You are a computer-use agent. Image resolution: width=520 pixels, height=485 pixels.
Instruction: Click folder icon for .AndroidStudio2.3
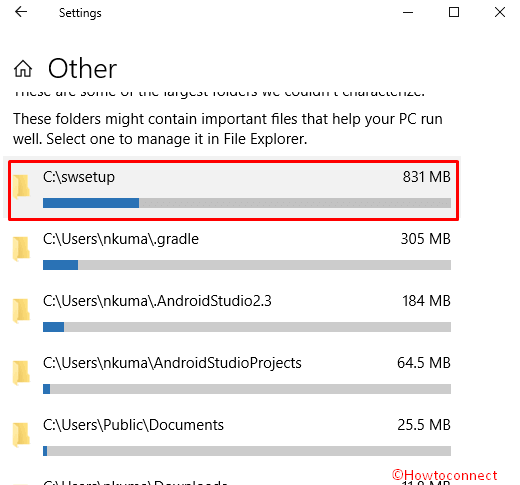click(21, 311)
